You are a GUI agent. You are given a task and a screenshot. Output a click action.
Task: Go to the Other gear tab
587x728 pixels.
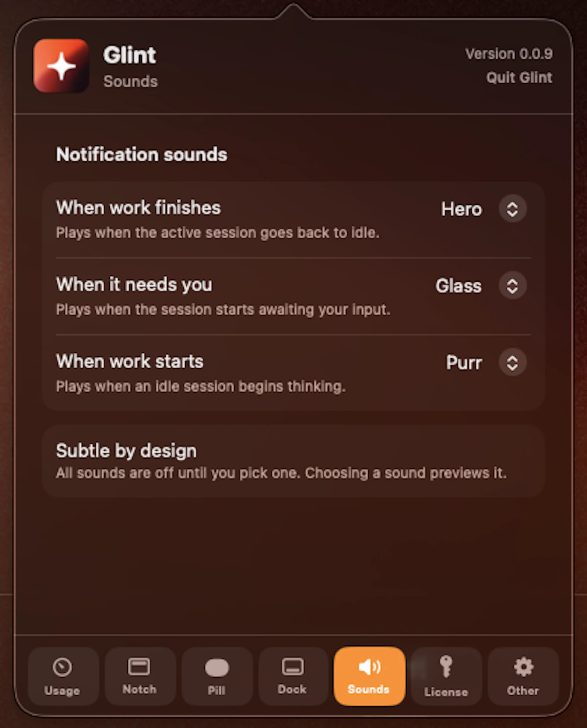click(523, 676)
